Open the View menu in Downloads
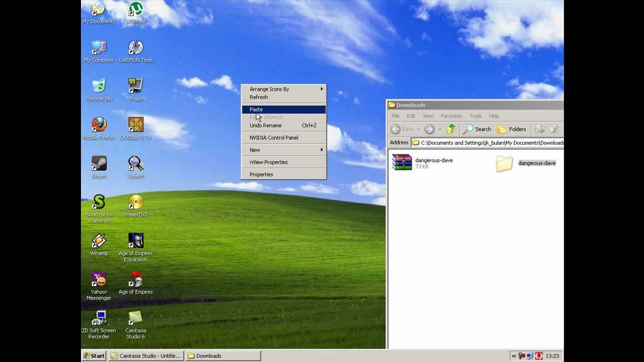The height and width of the screenshot is (362, 644). point(428,116)
